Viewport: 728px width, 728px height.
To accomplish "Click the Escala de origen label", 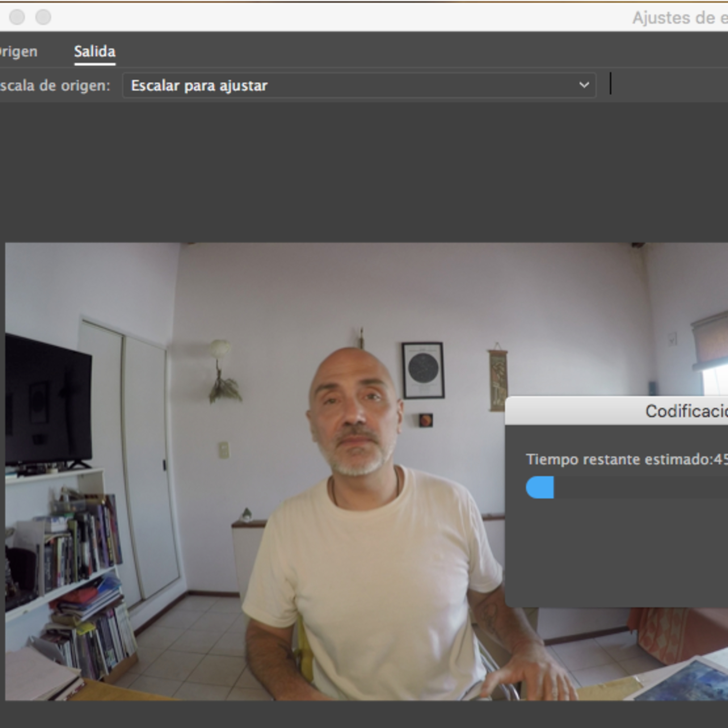I will click(55, 86).
